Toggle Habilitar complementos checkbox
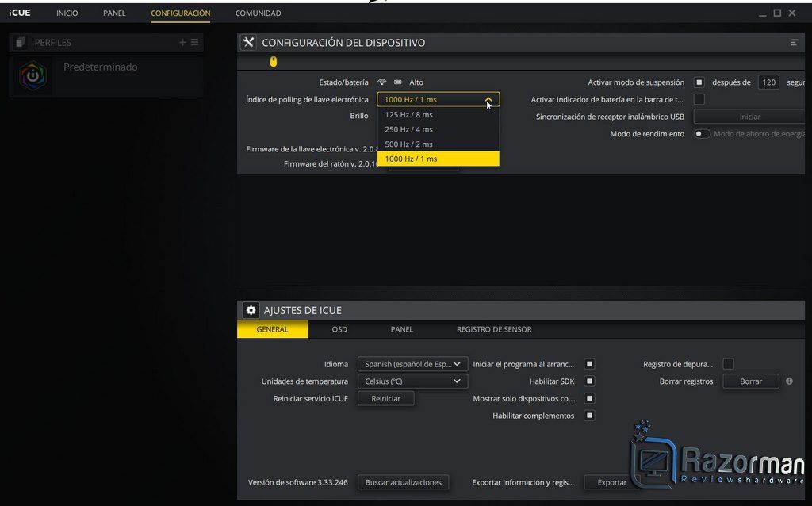This screenshot has width=812, height=506. pos(589,416)
